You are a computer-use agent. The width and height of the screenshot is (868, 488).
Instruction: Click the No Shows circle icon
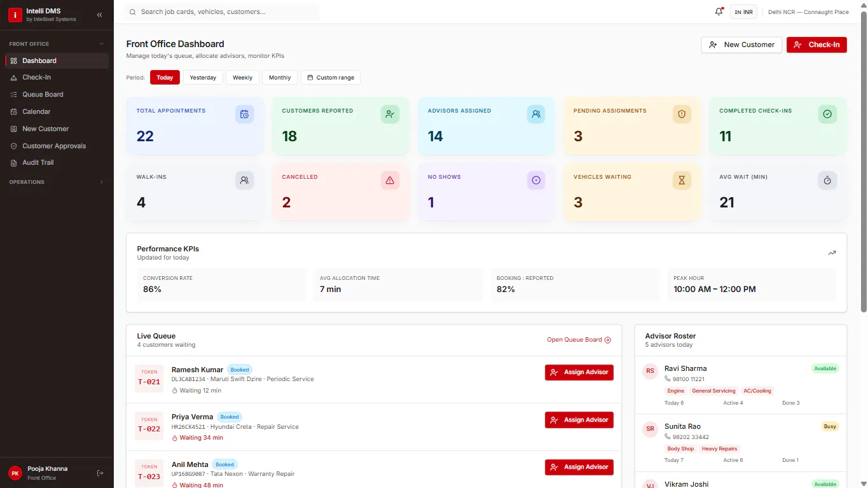click(x=536, y=181)
